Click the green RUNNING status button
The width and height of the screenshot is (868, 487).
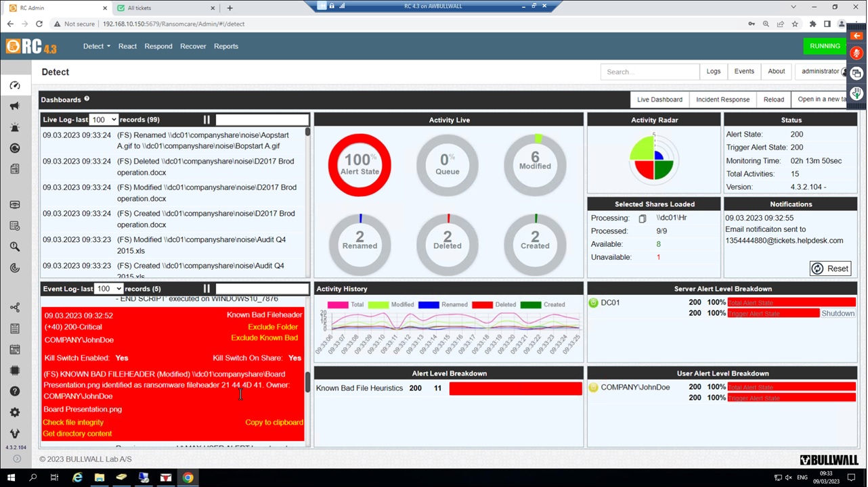click(x=825, y=46)
